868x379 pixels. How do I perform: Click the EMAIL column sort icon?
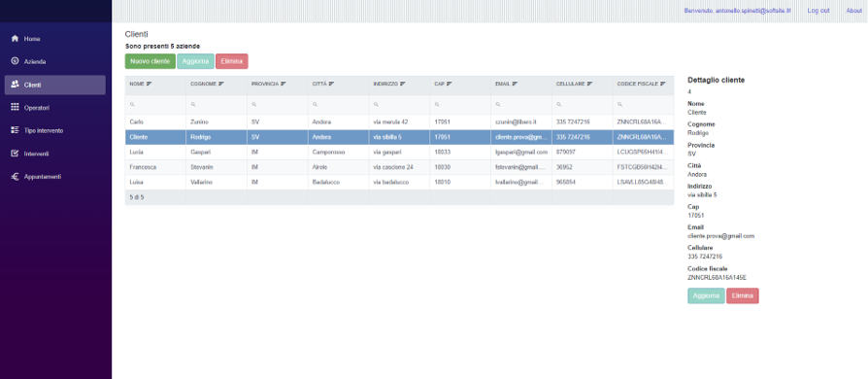515,85
